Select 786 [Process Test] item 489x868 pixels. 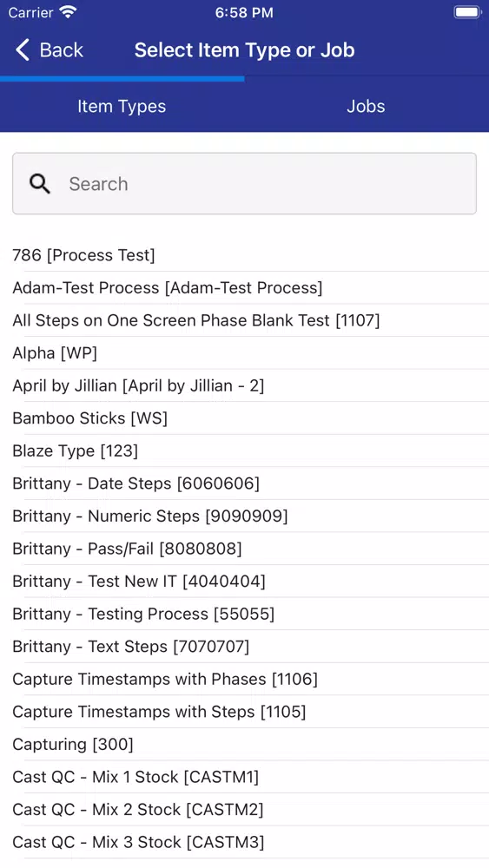coord(244,255)
